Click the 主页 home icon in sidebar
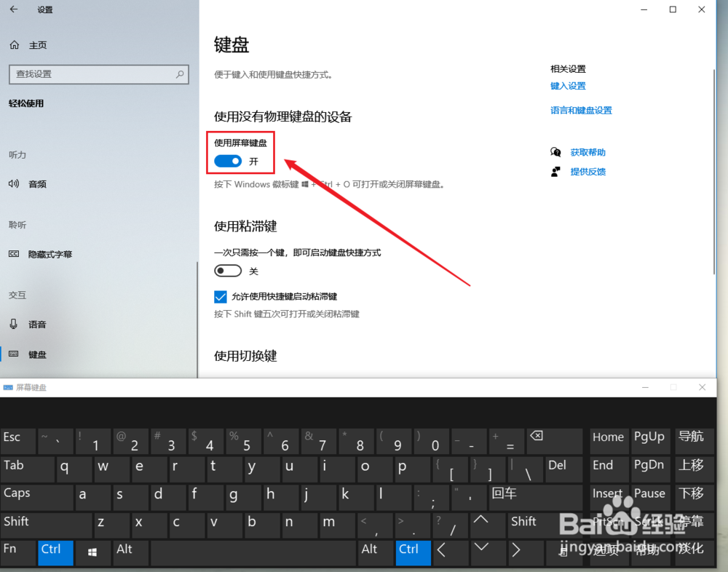Viewport: 728px width, 572px height. pyautogui.click(x=15, y=44)
